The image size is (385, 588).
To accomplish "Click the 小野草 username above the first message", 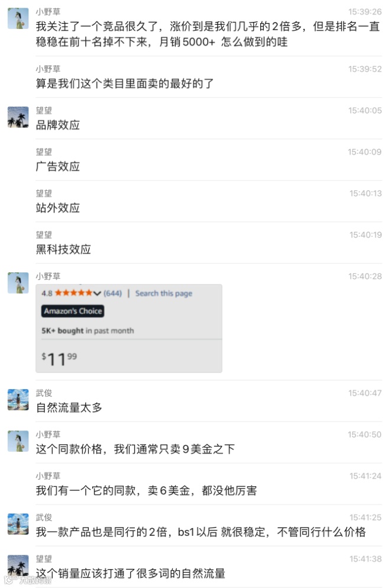I will coord(48,12).
